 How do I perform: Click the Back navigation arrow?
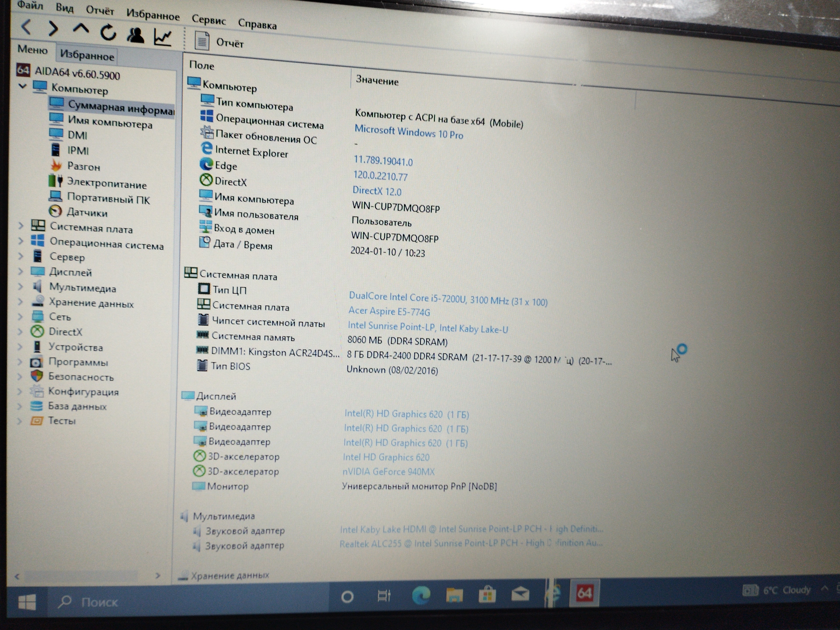coord(26,27)
